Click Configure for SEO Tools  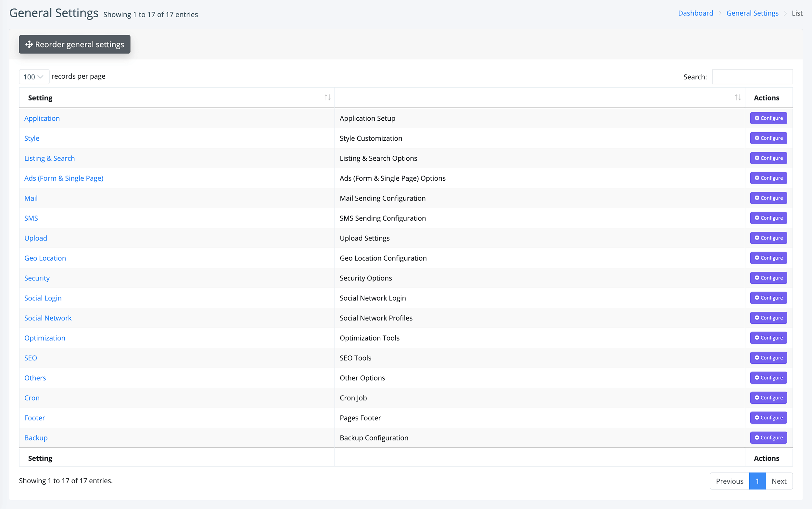[768, 358]
